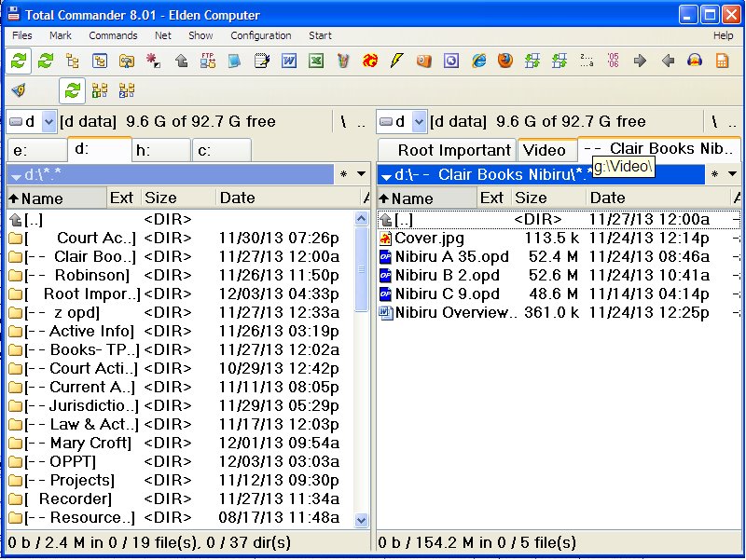This screenshot has width=746, height=560.
Task: Click the red asterisk invert selection icon
Action: click(154, 61)
